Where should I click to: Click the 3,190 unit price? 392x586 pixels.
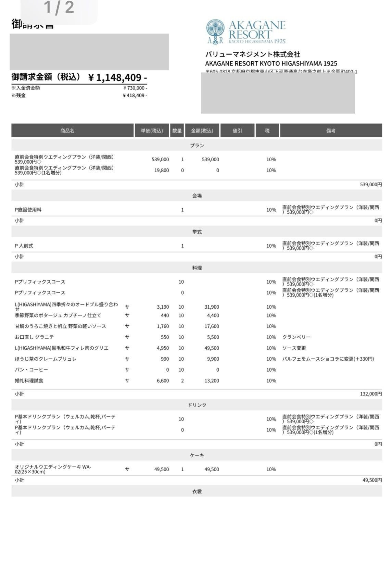(163, 307)
